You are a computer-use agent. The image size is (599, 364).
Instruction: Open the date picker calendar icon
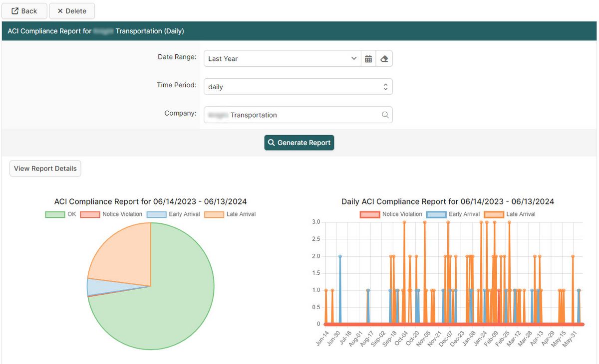pyautogui.click(x=368, y=58)
